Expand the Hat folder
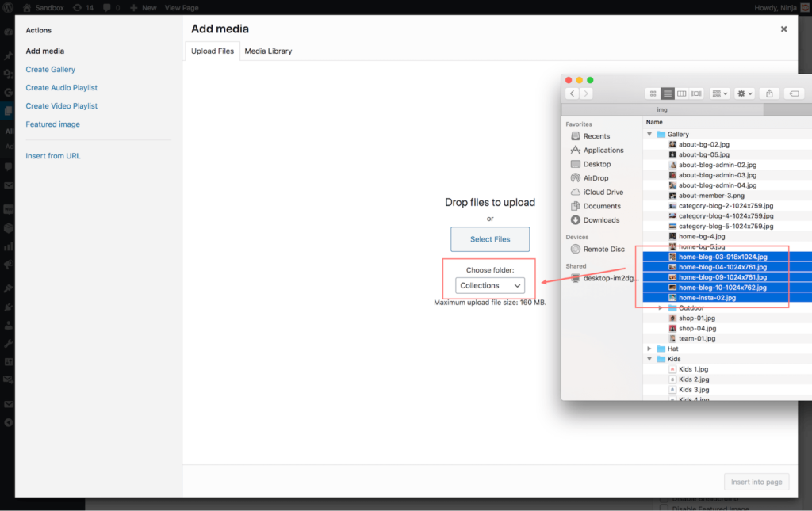Image resolution: width=812 pixels, height=511 pixels. coord(650,348)
